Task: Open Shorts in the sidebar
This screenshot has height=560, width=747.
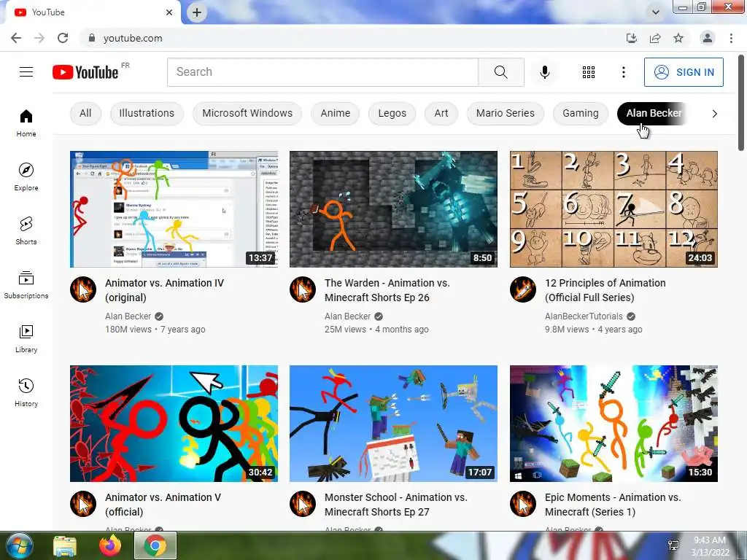Action: coord(26,230)
